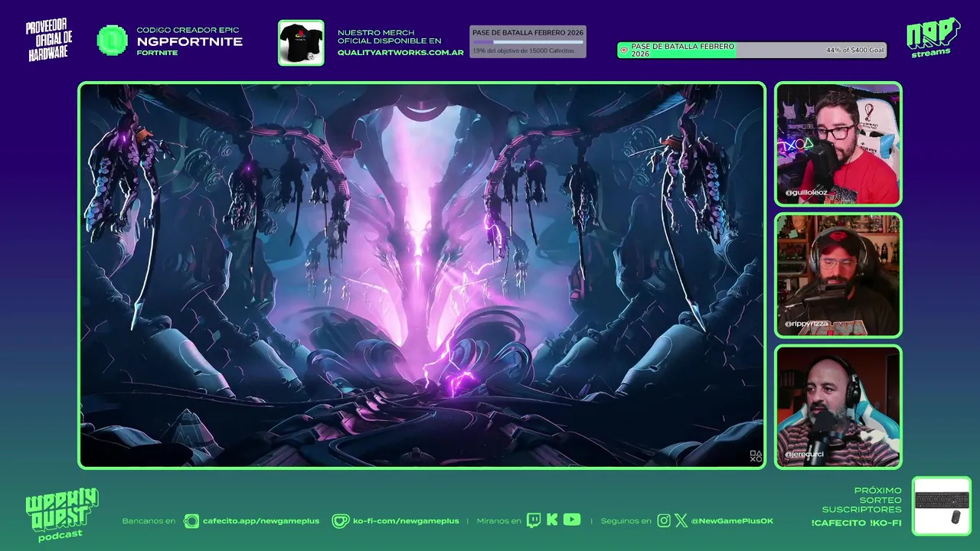This screenshot has height=551, width=980.
Task: Click the @guilloleoz webcam feed
Action: 838,144
